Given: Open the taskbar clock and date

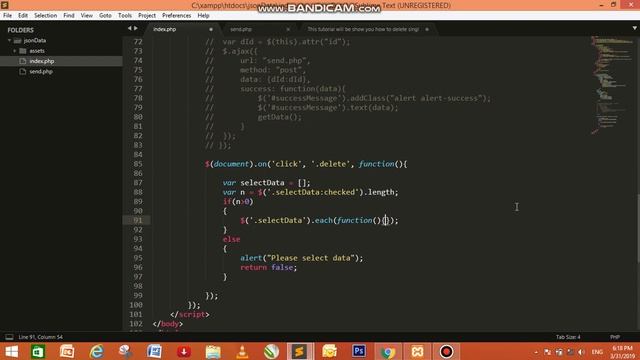Looking at the screenshot, I should [623, 352].
